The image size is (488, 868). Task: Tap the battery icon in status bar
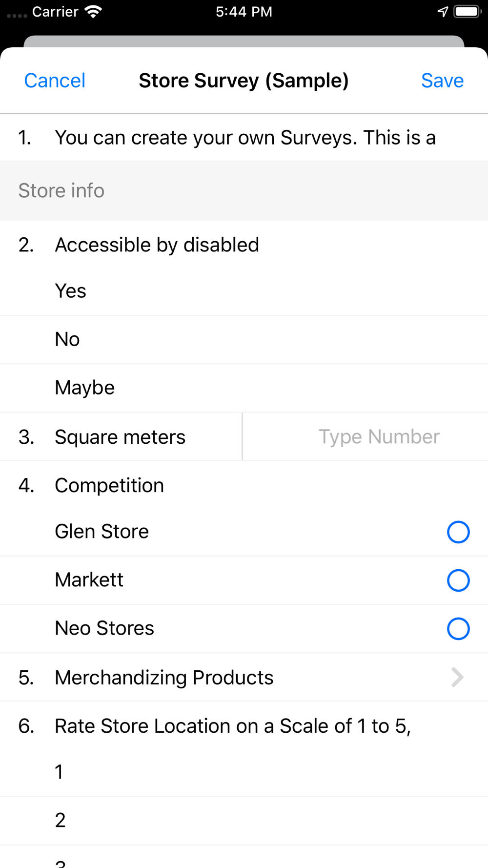tap(468, 11)
